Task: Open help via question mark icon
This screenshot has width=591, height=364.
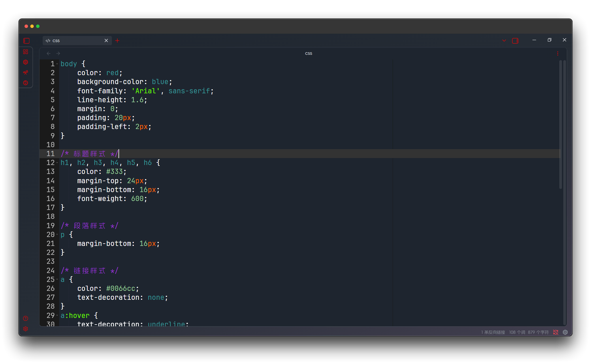Action: tap(26, 318)
